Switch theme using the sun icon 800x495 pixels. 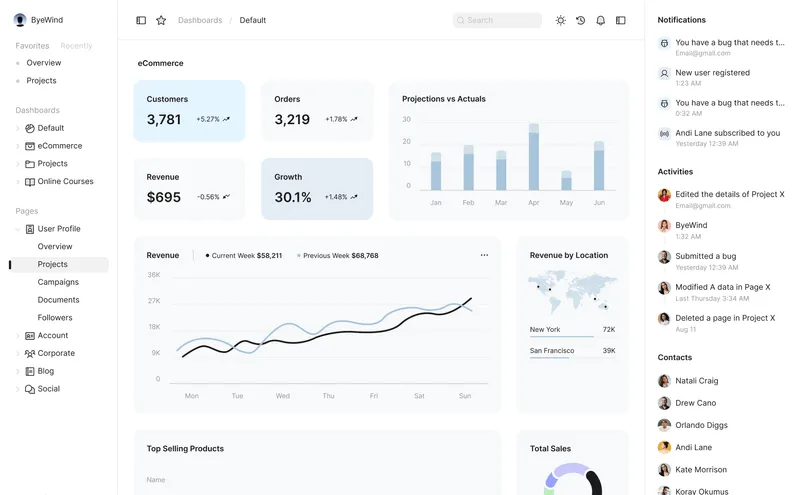tap(561, 20)
